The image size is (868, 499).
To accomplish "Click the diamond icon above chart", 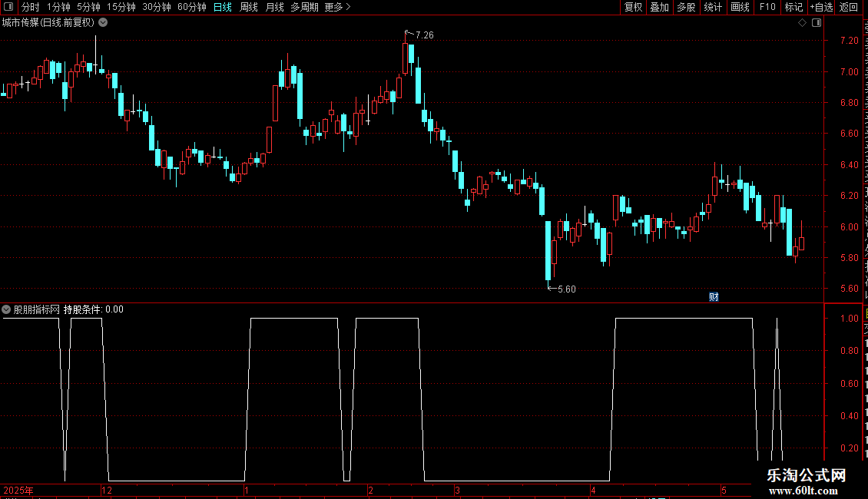I will coord(802,23).
